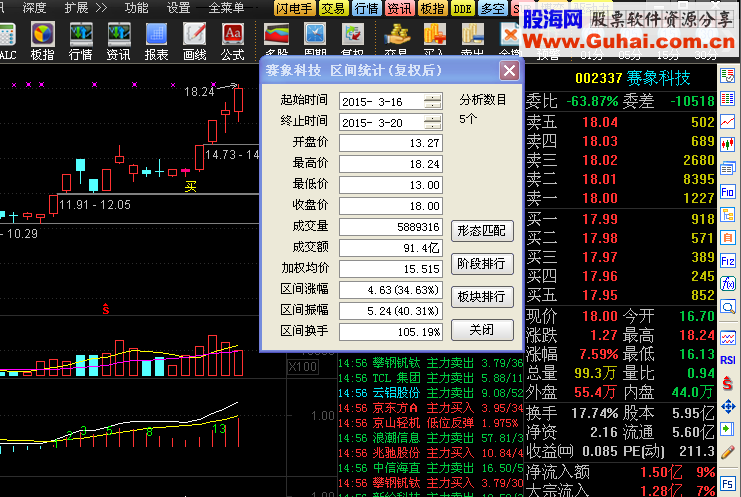The image size is (741, 497).
Task: Click the 成交量 field showing 5889316
Action: (x=390, y=227)
